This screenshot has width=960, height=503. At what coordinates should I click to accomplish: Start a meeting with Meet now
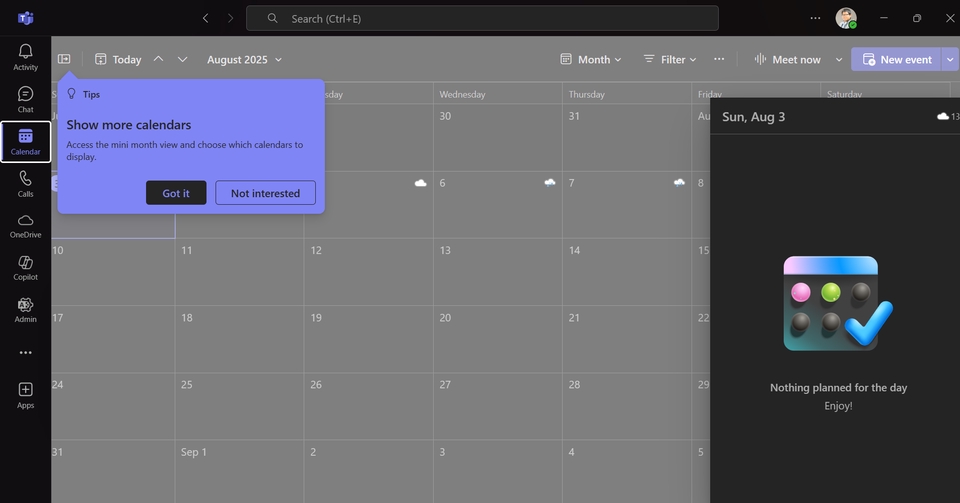787,60
